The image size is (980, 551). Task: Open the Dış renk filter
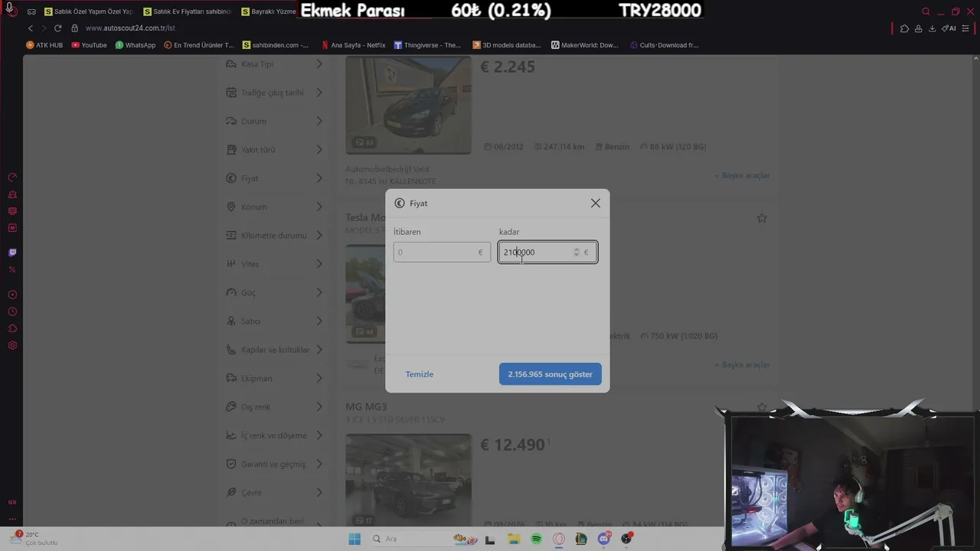[x=275, y=407]
